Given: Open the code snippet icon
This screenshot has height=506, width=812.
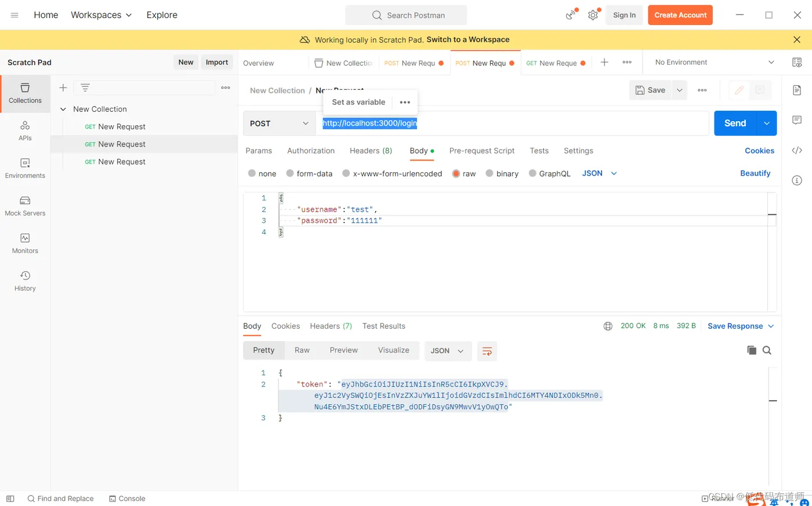Looking at the screenshot, I should tap(797, 151).
